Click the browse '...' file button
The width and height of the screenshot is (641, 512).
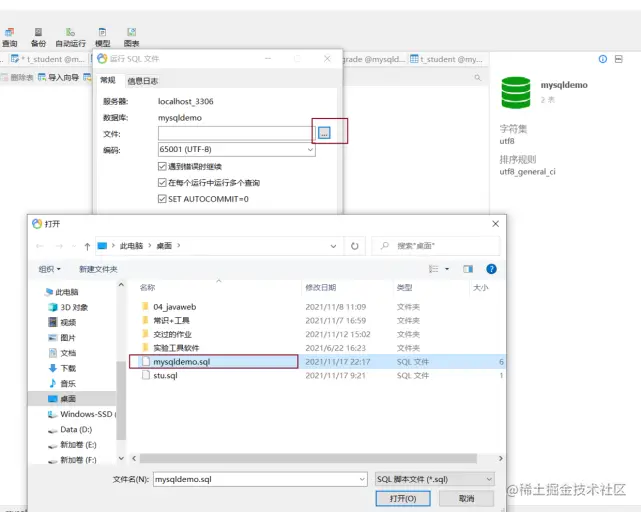[324, 133]
